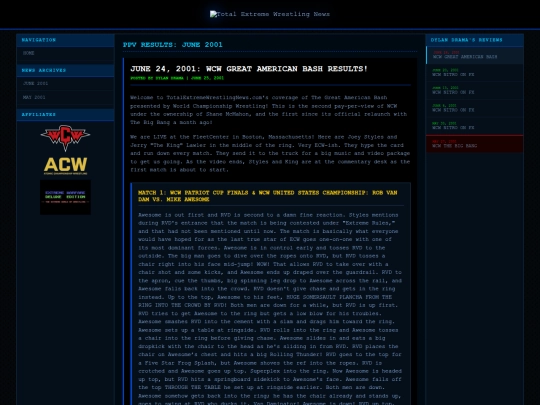Open the WCW affiliate logo
This screenshot has width=540, height=405.
point(65,138)
